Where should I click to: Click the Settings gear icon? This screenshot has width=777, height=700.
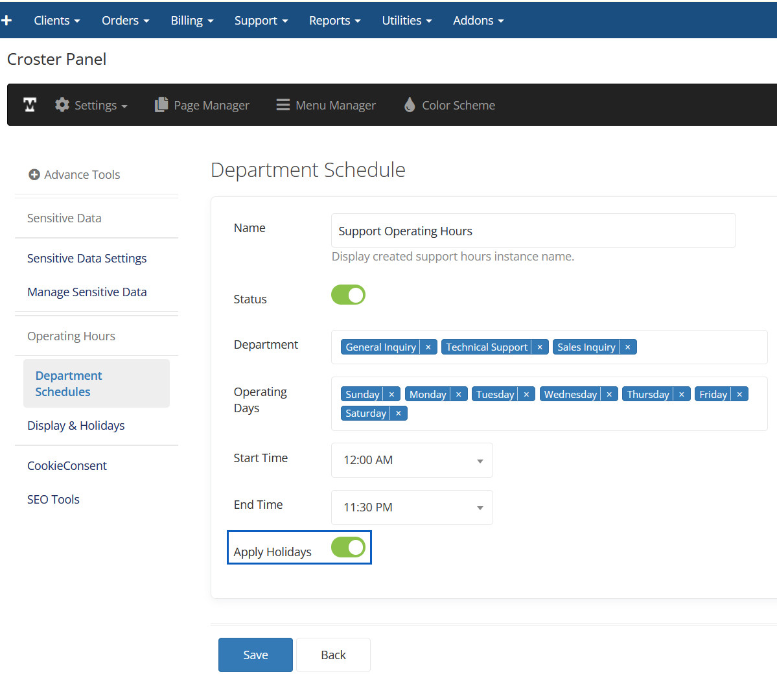(62, 105)
